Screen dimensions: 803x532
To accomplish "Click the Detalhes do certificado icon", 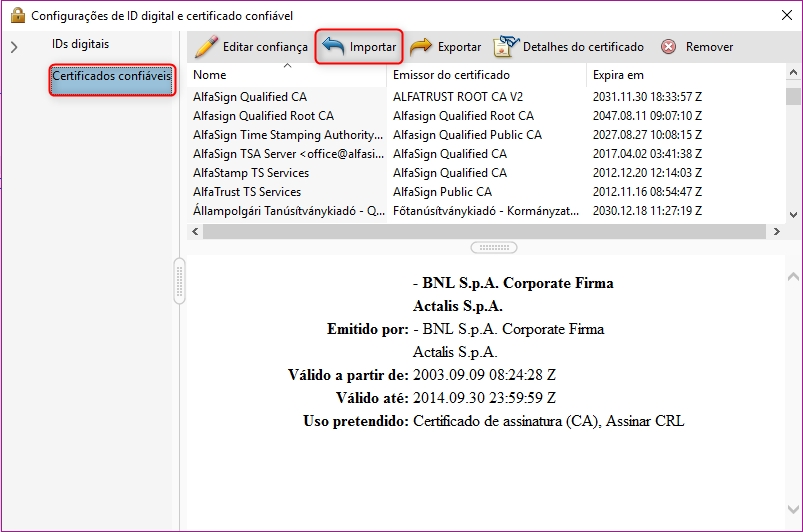I will 506,47.
